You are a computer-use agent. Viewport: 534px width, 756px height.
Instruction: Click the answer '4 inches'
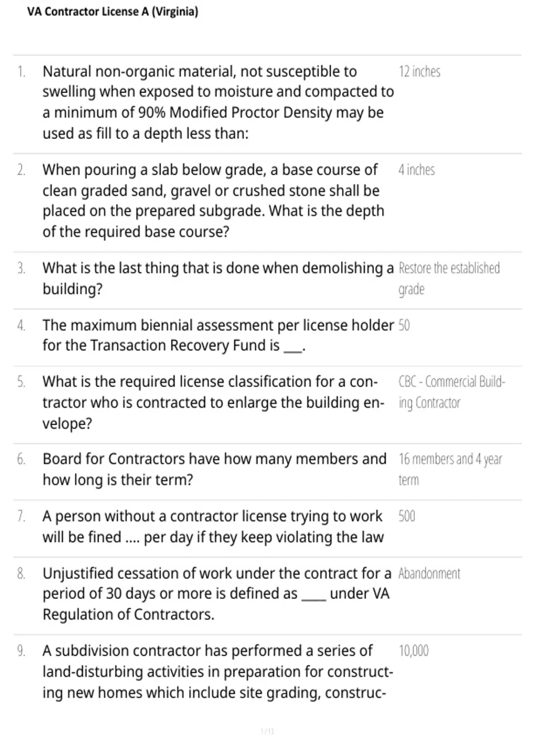(417, 170)
